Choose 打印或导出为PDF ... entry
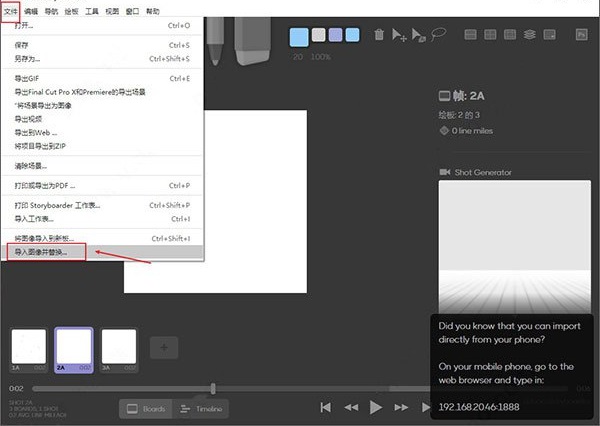600x426 pixels. [102, 186]
